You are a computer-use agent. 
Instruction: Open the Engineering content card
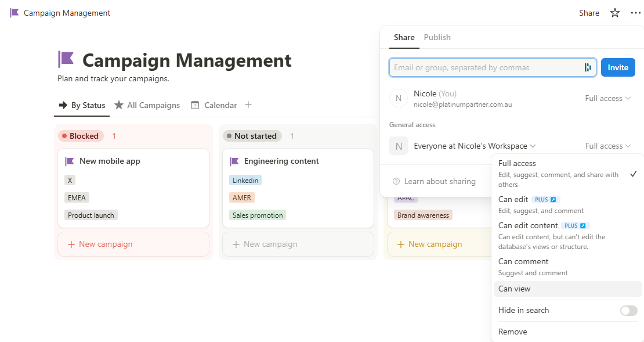[x=298, y=188]
